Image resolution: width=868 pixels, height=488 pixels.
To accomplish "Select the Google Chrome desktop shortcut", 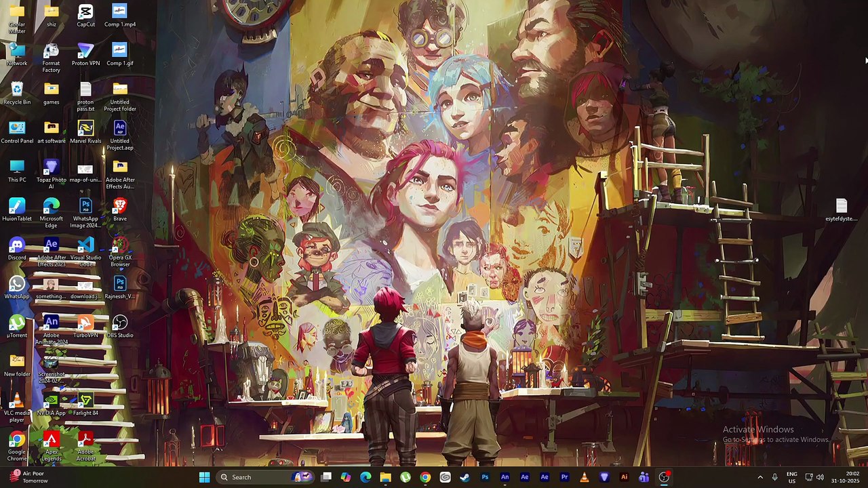I will coord(17,446).
